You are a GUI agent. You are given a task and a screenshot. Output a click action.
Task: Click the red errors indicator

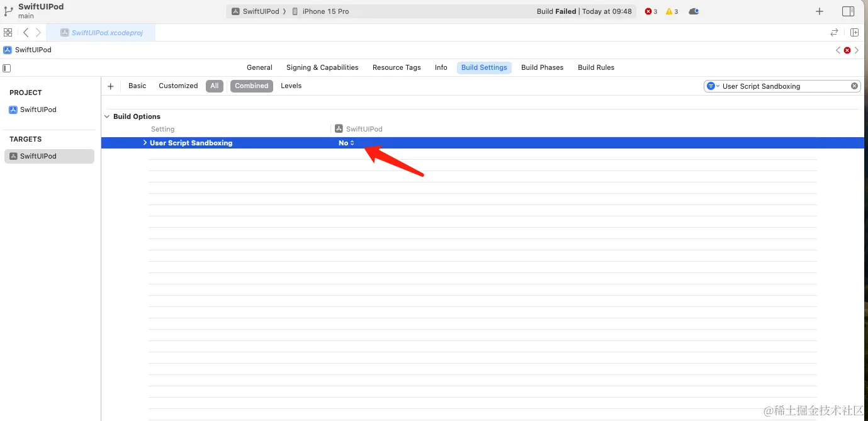[x=651, y=11]
